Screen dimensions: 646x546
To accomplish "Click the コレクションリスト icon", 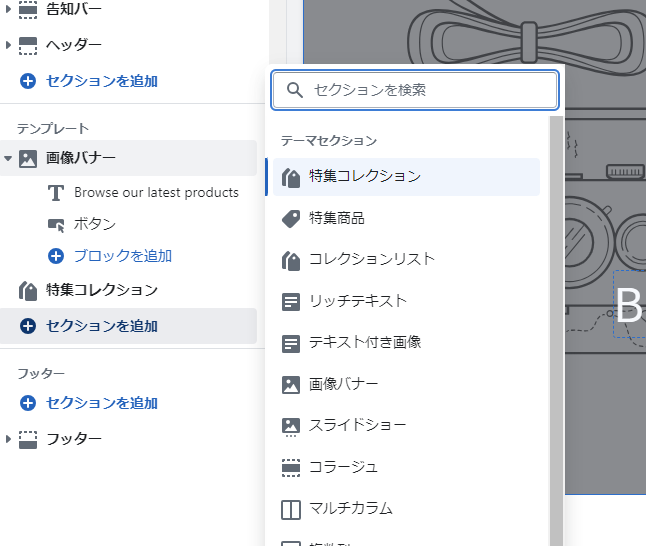I will 291,260.
